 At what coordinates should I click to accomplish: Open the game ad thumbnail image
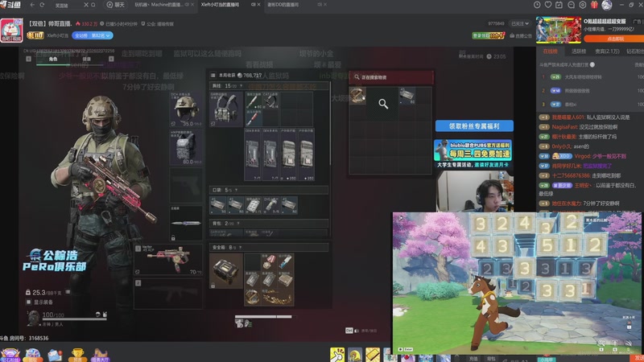pyautogui.click(x=559, y=30)
